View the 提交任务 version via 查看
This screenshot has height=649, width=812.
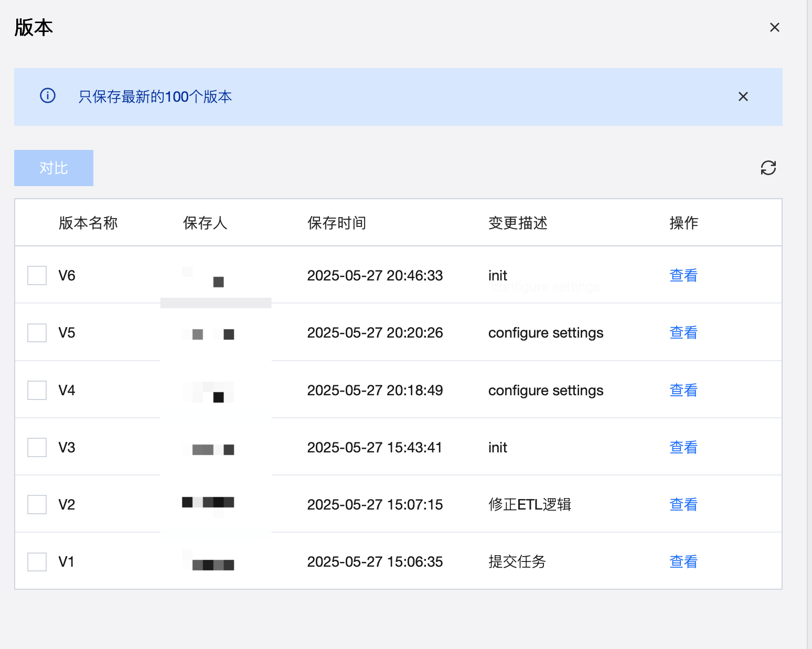point(683,561)
